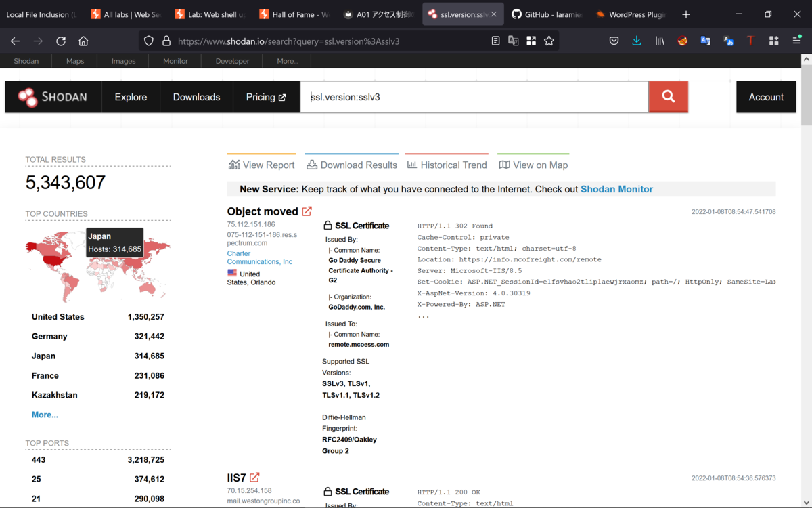Open the Developer menu item
Image resolution: width=812 pixels, height=508 pixels.
(x=233, y=61)
